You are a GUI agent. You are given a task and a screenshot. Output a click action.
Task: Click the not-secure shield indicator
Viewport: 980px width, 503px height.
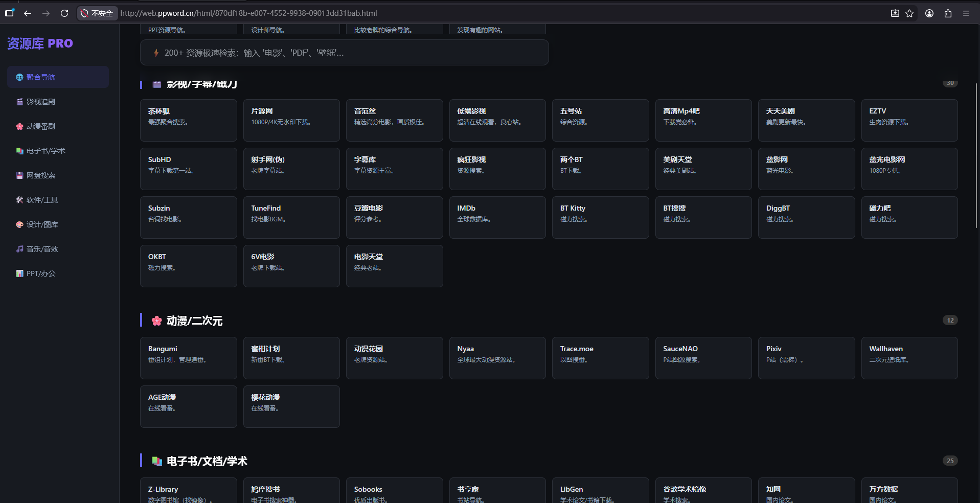click(97, 13)
